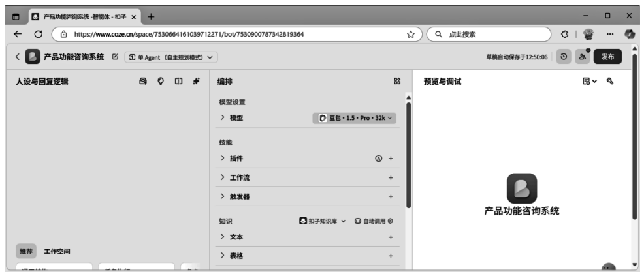Open the 豆包 1.5 Pro 32k model dropdown
This screenshot has width=644, height=274.
click(355, 117)
